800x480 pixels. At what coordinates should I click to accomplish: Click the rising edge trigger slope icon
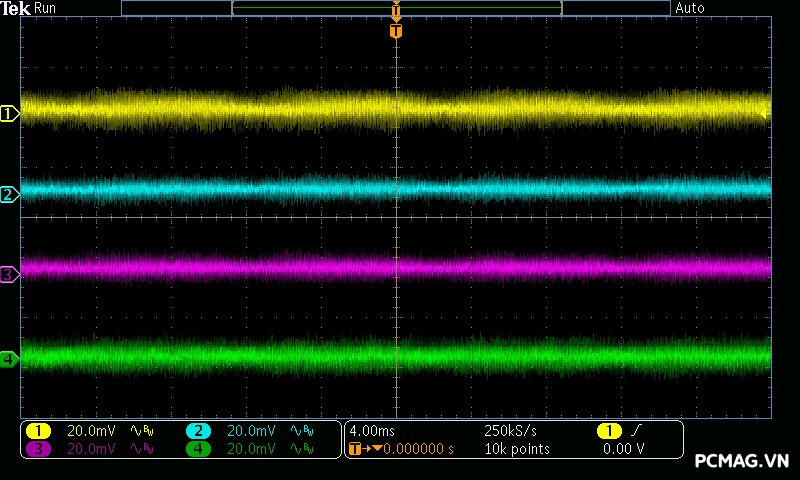pos(637,431)
